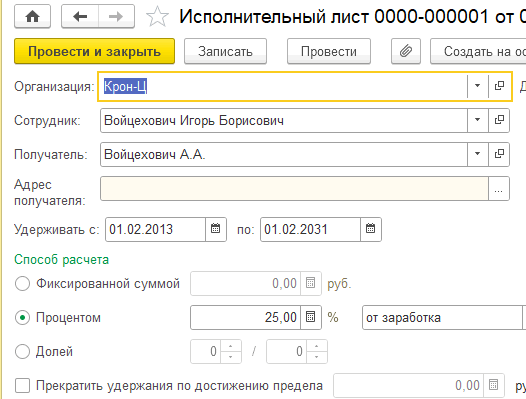Open Сотрудник record with open-form icon
The width and height of the screenshot is (526, 399).
[x=499, y=120]
